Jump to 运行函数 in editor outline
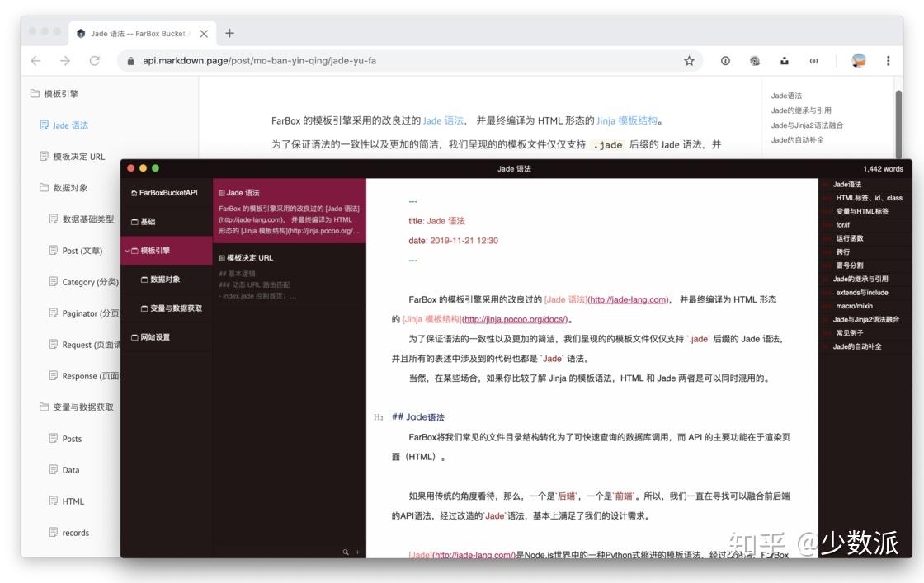This screenshot has height=583, width=924. point(850,238)
